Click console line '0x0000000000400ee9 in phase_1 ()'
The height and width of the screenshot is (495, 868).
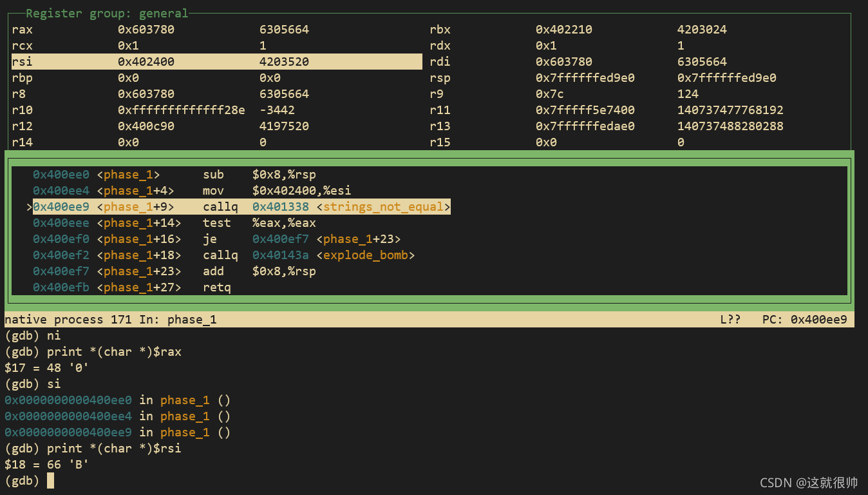(118, 432)
